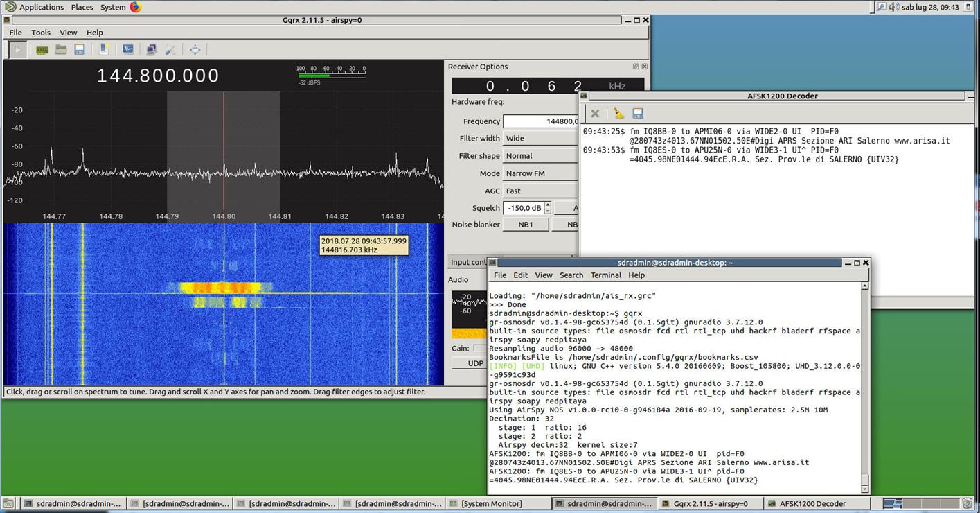The height and width of the screenshot is (513, 980).
Task: Click the audio spectrum mini plot
Action: [470, 314]
